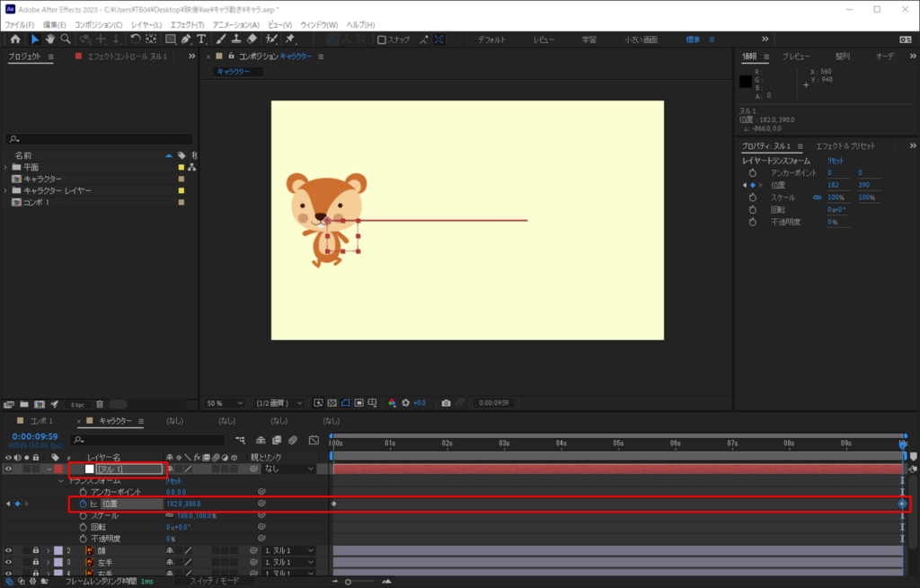Toggle the 位置 stopwatch in the timeline
920x588 pixels.
coord(84,504)
